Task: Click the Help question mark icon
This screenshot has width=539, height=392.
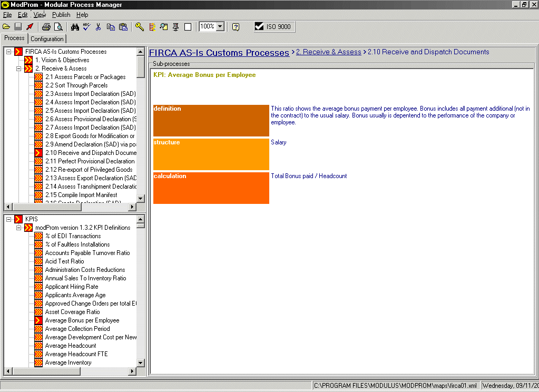Action: (x=236, y=27)
